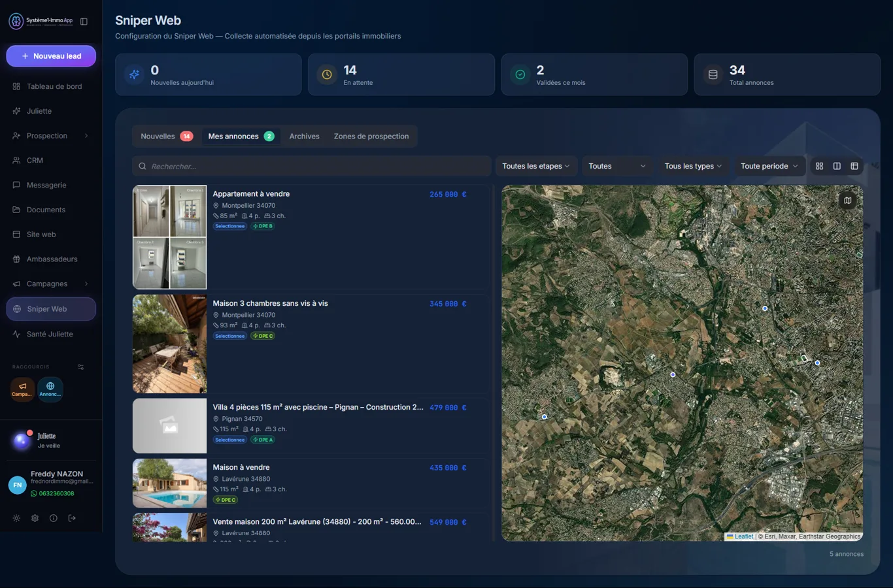Open the info circle icon
Image resolution: width=893 pixels, height=588 pixels.
click(x=54, y=518)
